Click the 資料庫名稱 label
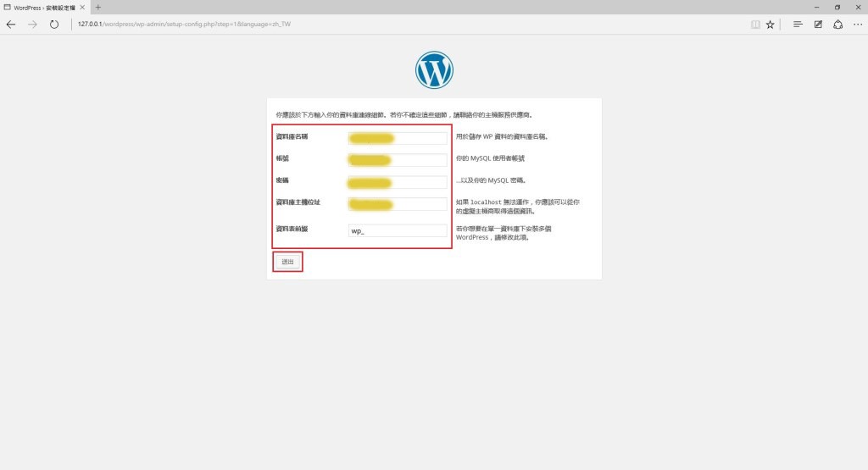Image resolution: width=868 pixels, height=470 pixels. [292, 136]
